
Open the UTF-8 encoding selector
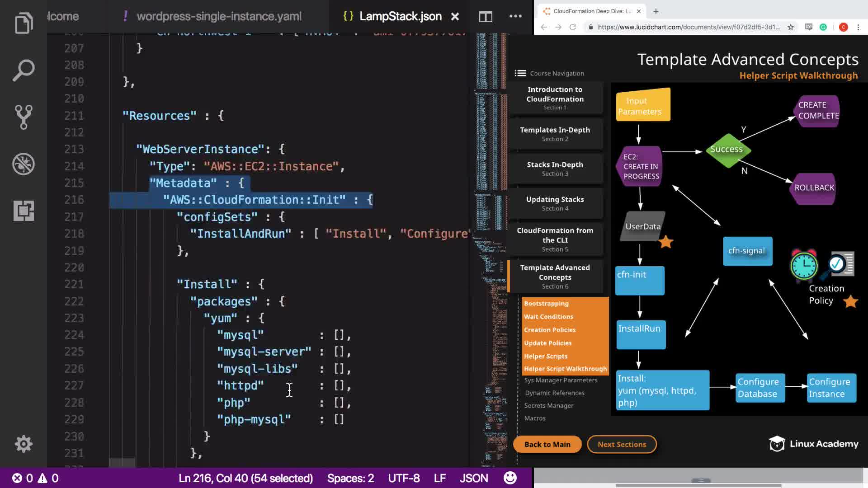click(403, 478)
